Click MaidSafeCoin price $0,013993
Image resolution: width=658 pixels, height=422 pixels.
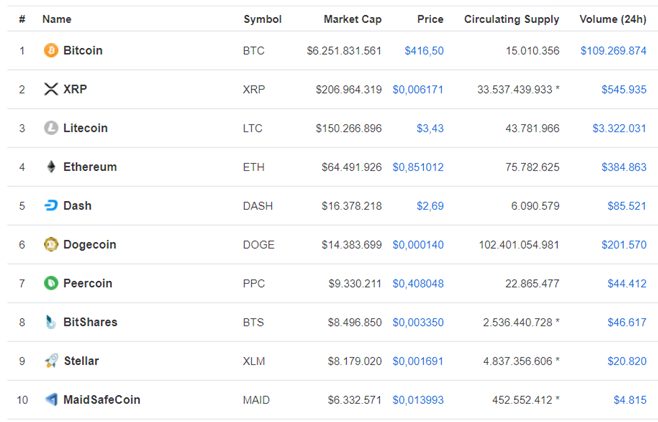tap(418, 400)
